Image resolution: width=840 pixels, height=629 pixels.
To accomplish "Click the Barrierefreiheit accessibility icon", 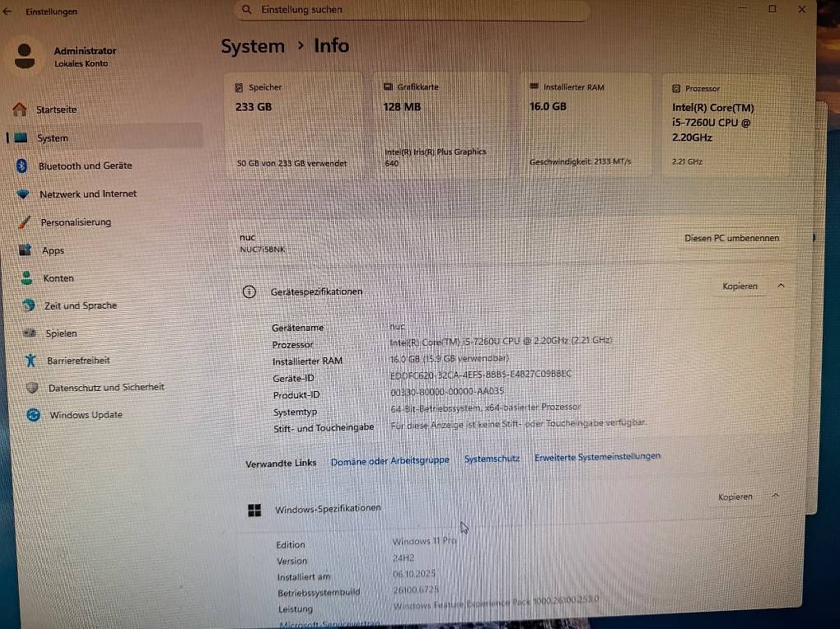I will 31,360.
